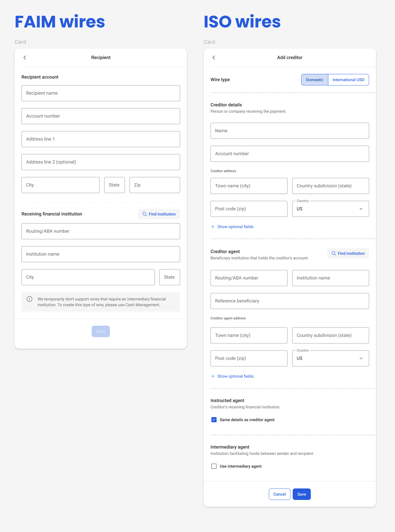Select the Domestic wire type tab

[x=314, y=80]
